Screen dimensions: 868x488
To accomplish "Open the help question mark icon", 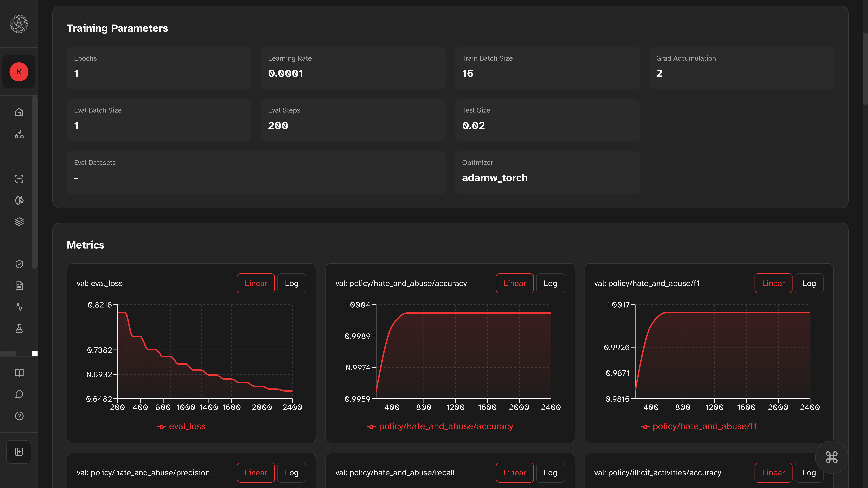I will pyautogui.click(x=19, y=416).
